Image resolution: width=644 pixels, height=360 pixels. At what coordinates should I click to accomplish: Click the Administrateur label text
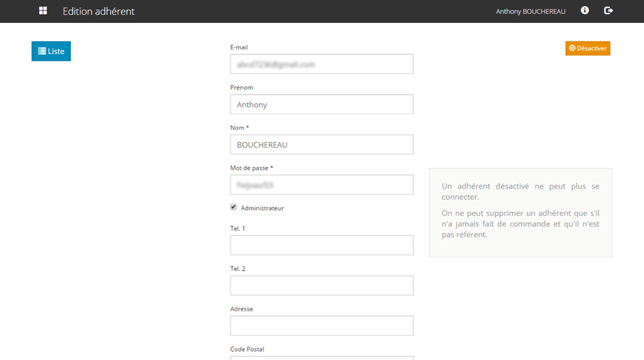pos(262,208)
